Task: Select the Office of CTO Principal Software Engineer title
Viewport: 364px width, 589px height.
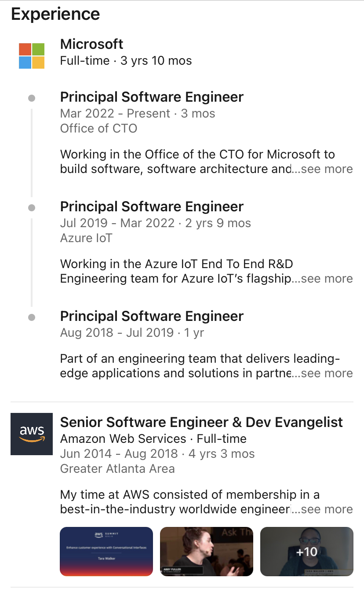Action: click(x=152, y=97)
